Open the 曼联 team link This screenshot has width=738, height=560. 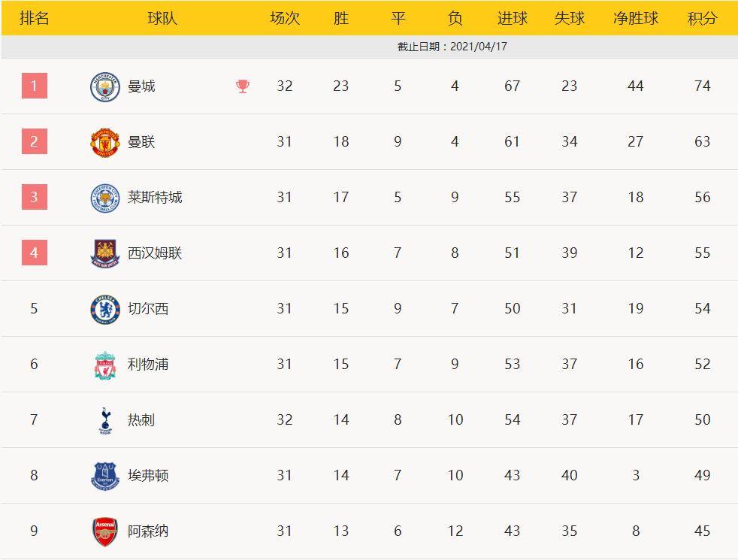point(141,142)
